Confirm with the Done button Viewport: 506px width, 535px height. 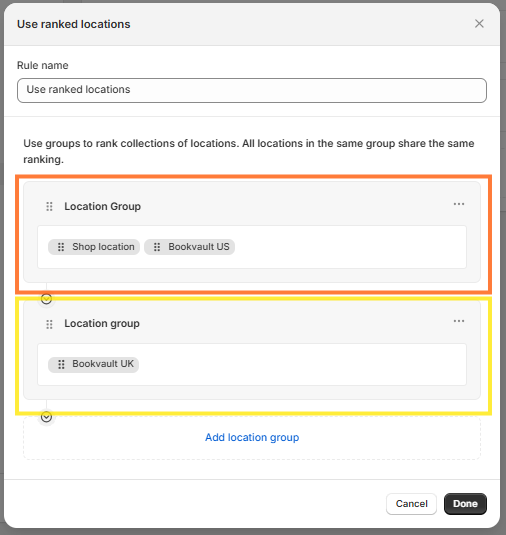(x=465, y=504)
